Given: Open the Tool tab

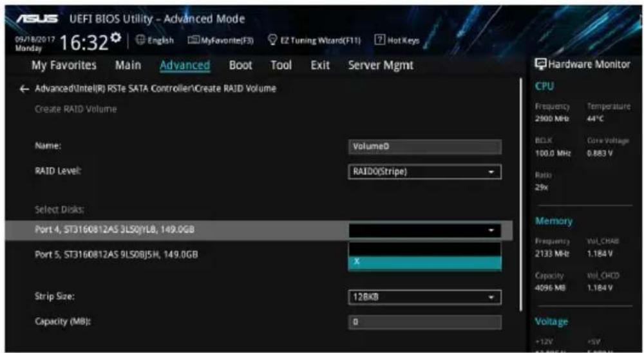Looking at the screenshot, I should point(281,65).
